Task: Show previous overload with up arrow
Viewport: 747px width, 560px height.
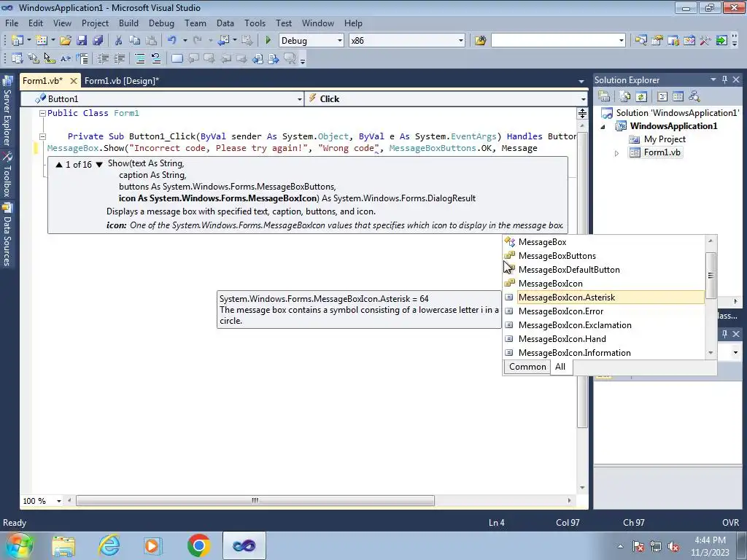Action: [59, 165]
